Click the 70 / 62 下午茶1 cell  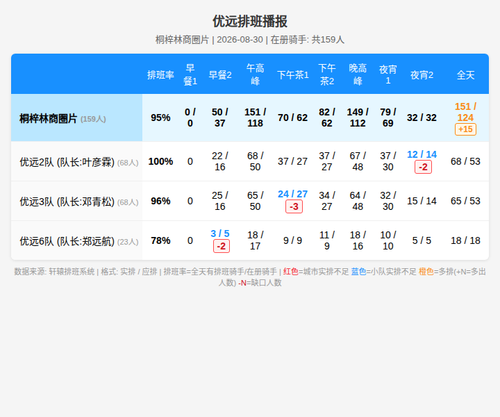[293, 118]
